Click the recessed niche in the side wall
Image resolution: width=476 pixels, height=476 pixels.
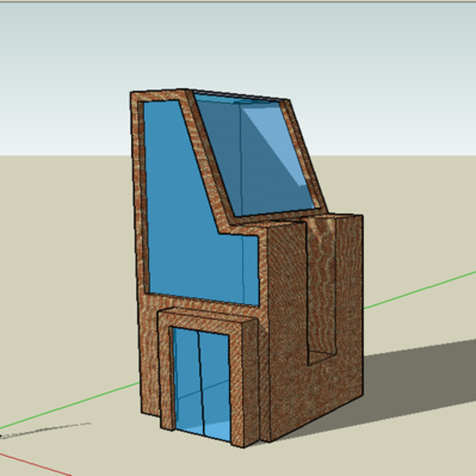click(x=322, y=289)
